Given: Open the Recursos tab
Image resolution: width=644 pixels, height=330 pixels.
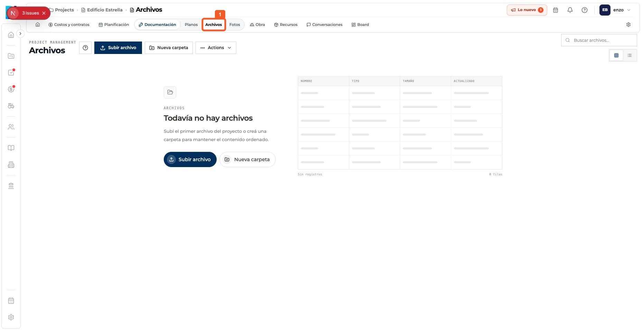Looking at the screenshot, I should [x=286, y=25].
